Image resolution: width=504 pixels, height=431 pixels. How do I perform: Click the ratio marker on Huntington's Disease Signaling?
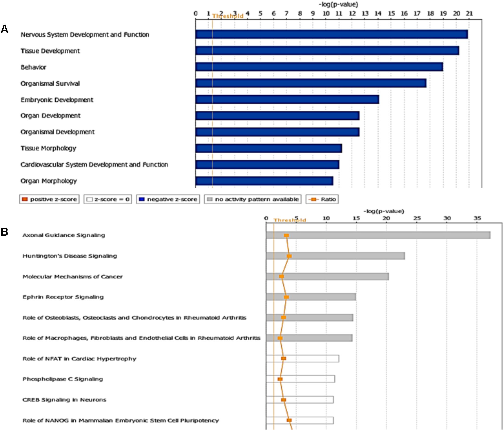289,256
